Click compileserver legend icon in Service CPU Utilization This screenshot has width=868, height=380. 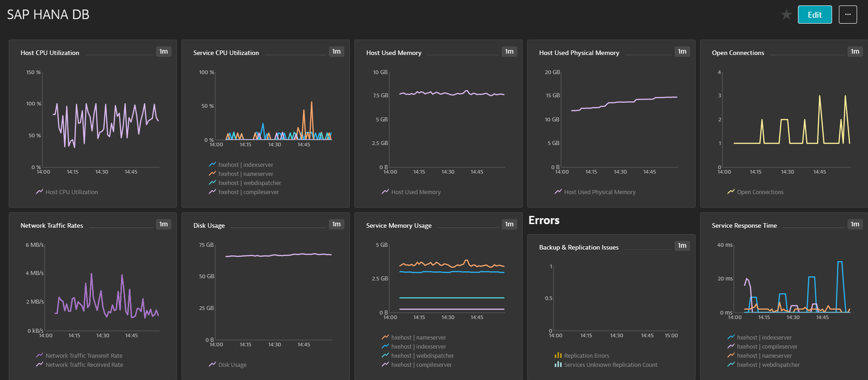tap(212, 192)
